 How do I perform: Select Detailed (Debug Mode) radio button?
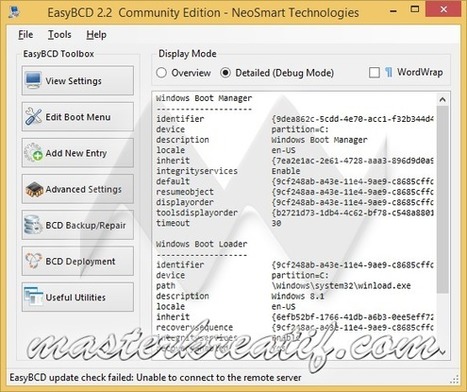226,73
